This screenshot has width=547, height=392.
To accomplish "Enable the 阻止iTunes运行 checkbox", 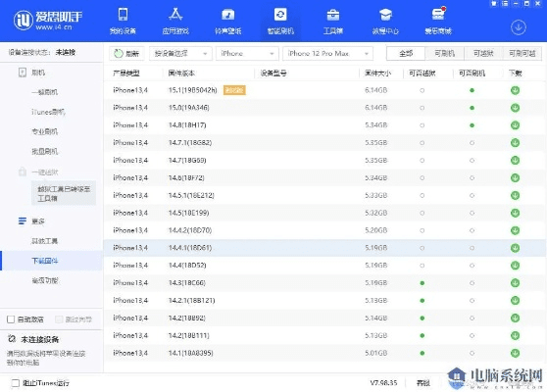I will tap(16, 383).
